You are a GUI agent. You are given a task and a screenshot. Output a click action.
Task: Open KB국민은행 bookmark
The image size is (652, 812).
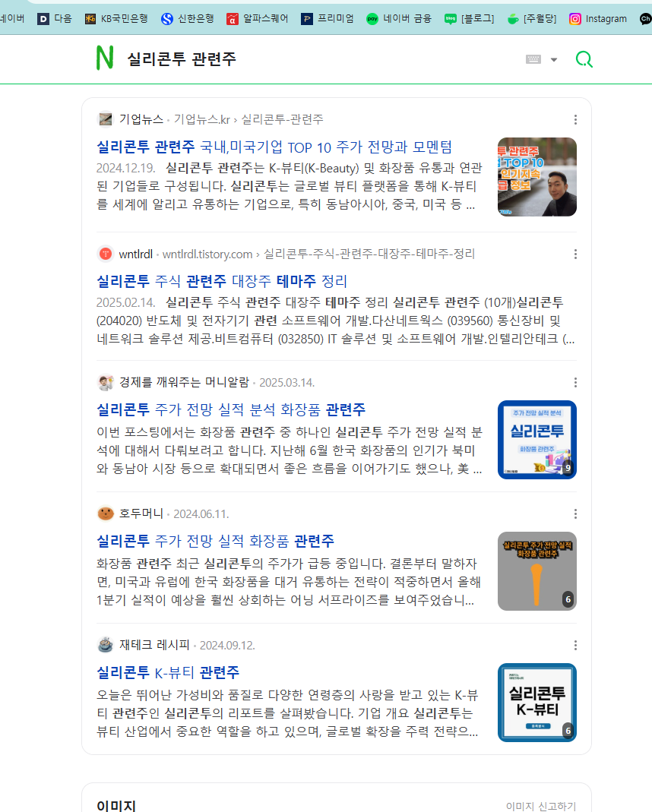click(116, 19)
